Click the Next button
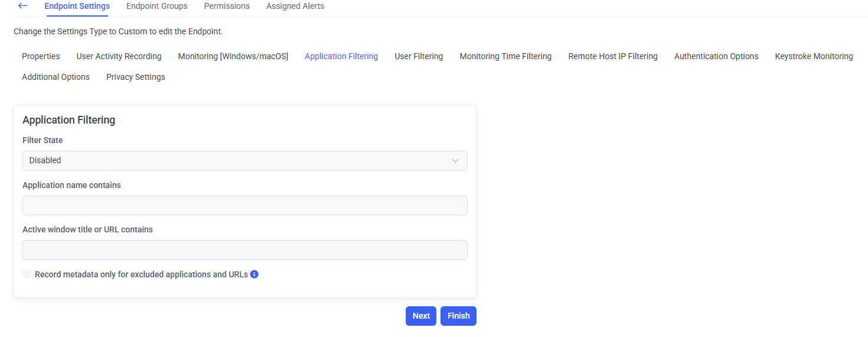 pos(421,316)
